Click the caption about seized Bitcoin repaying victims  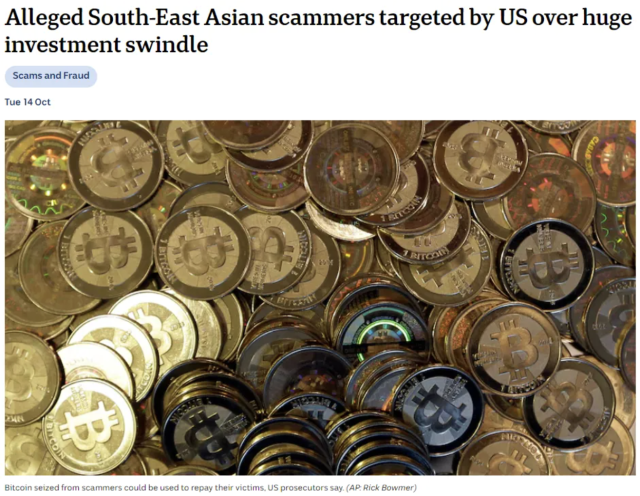[x=174, y=487]
